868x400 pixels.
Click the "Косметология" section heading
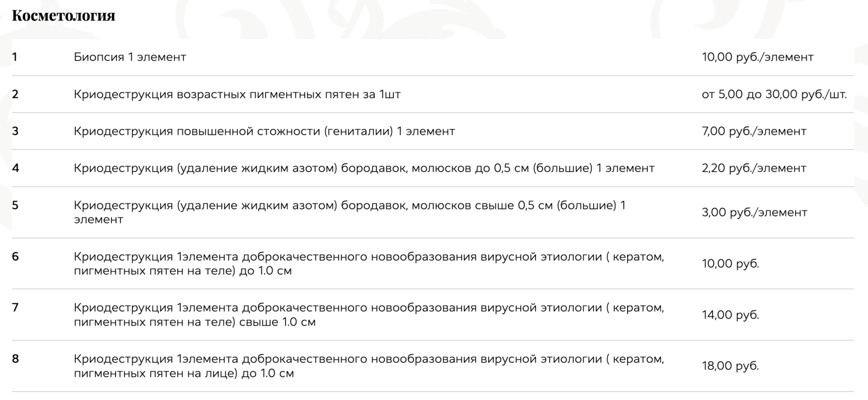click(64, 16)
